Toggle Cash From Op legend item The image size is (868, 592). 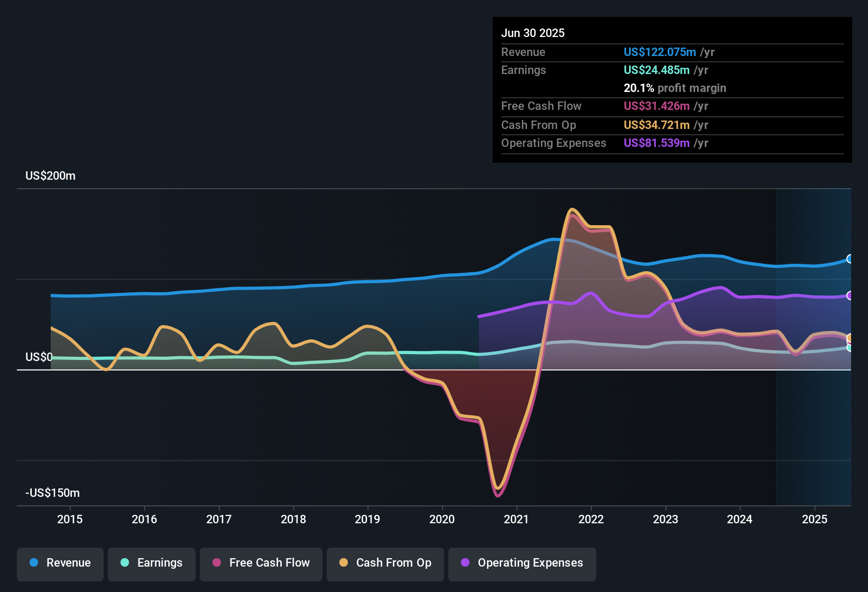tap(385, 563)
